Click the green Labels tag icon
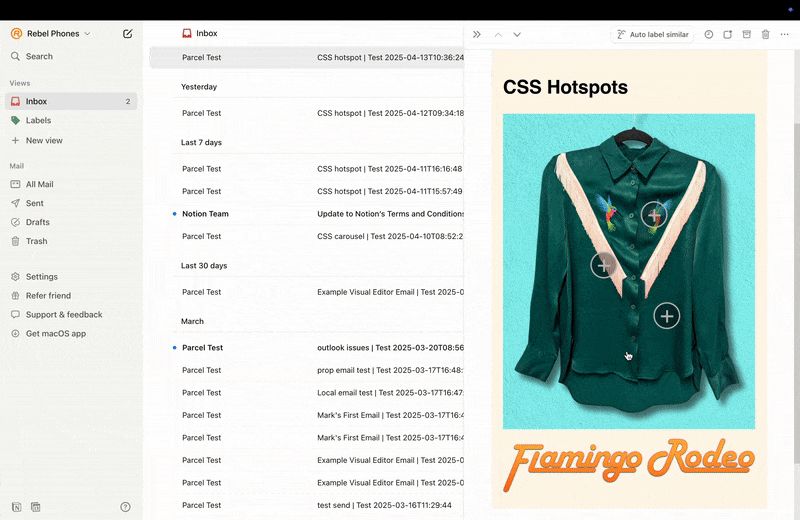The height and width of the screenshot is (520, 800). click(x=15, y=120)
